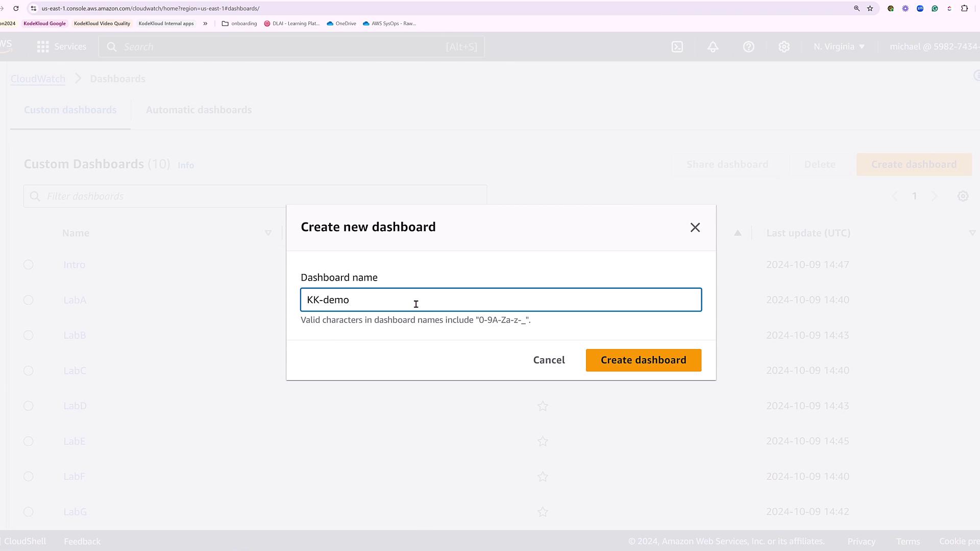Image resolution: width=980 pixels, height=551 pixels.
Task: Click the help question mark icon
Action: pos(748,47)
